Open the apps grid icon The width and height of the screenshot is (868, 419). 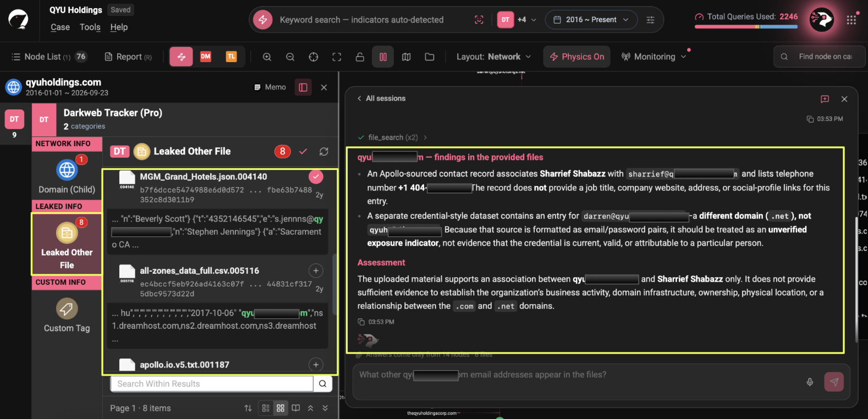[x=851, y=20]
